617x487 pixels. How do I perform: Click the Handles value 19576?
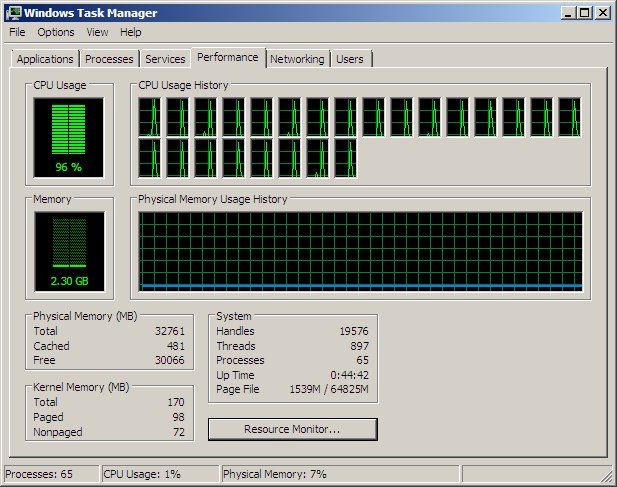tap(354, 331)
